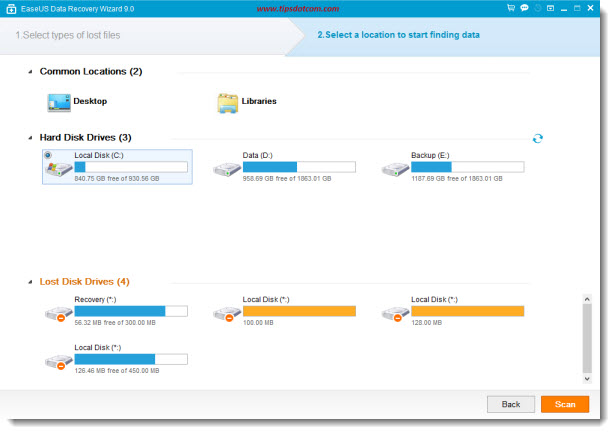The width and height of the screenshot is (615, 434).
Task: Collapse the Hard Disk Drives section
Action: pos(30,138)
